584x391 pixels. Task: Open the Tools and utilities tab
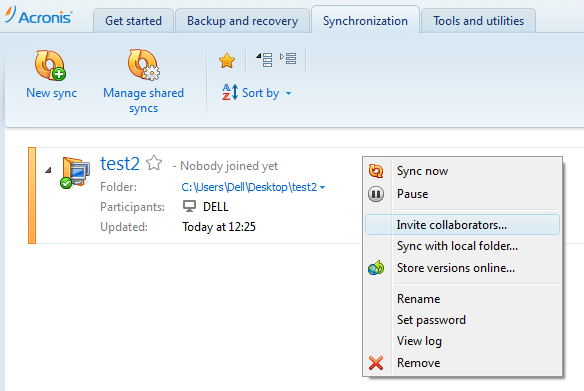point(479,21)
